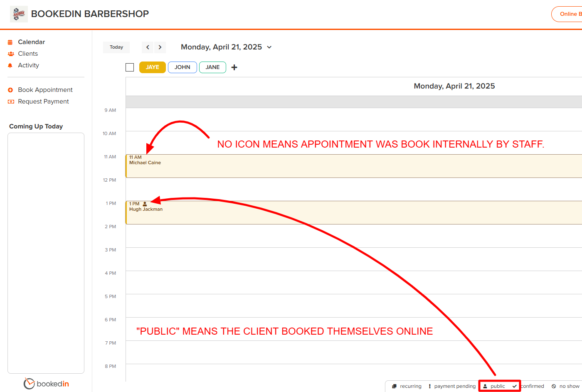Click the public person icon in legend
The height and width of the screenshot is (392, 582).
[485, 386]
